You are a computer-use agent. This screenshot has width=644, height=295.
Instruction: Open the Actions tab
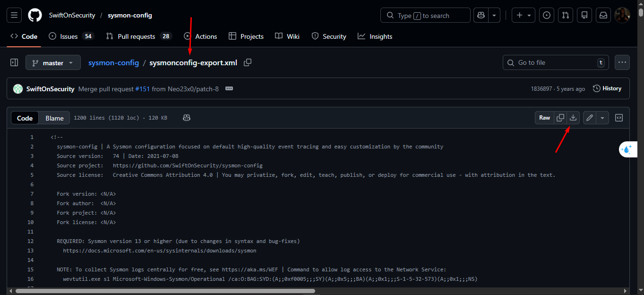coord(206,36)
